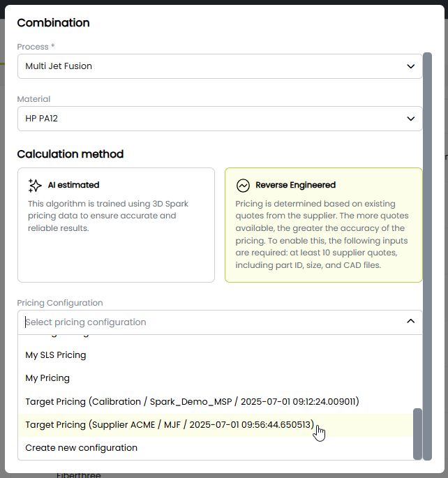Choose My SLS Pricing option
448x478 pixels.
56,355
